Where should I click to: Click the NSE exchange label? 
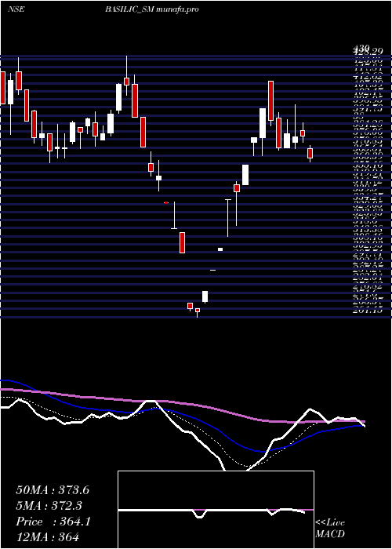tap(16, 9)
